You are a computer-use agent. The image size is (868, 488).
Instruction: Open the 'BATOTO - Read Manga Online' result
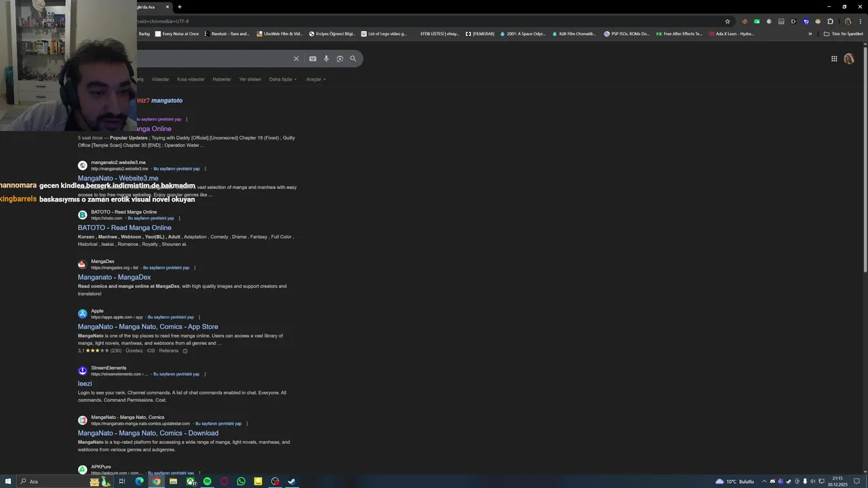point(125,228)
